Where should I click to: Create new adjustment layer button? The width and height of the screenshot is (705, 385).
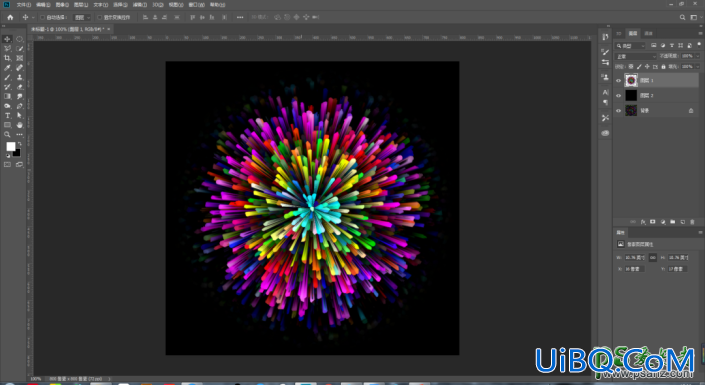coord(663,222)
